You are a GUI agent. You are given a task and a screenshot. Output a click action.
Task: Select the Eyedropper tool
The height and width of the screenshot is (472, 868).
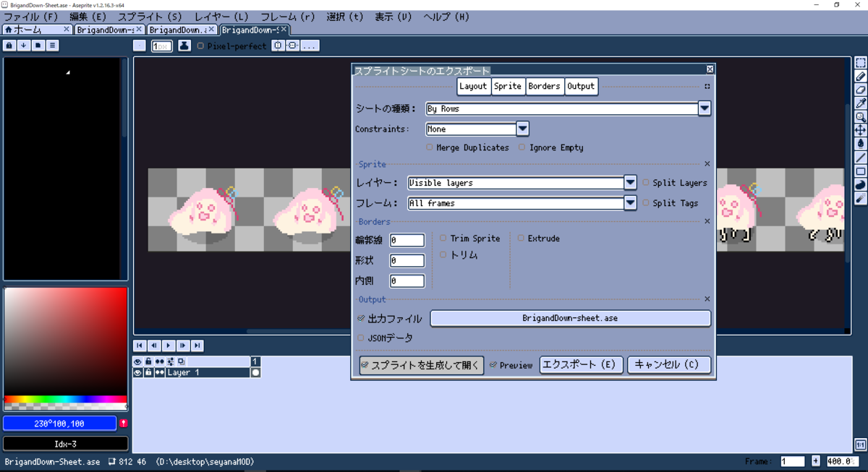click(x=861, y=103)
